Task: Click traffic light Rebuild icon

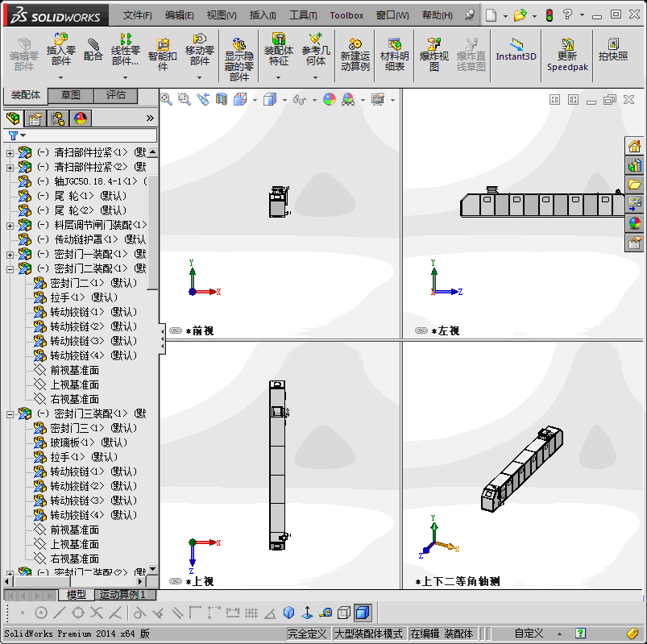Action: coord(550,15)
